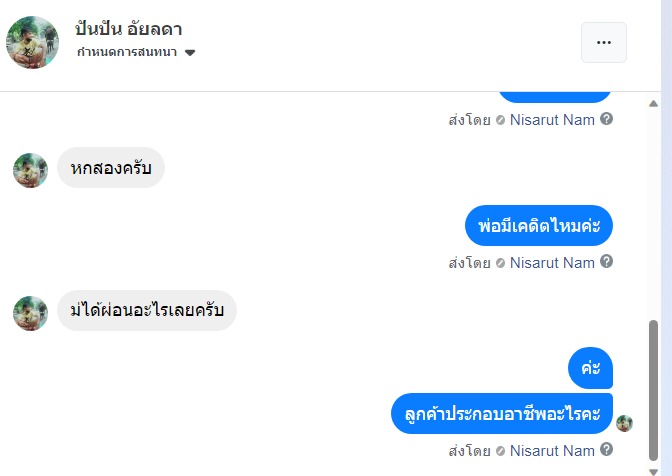Open ปันปัน อัยลดา profile picture in header

pos(33,42)
